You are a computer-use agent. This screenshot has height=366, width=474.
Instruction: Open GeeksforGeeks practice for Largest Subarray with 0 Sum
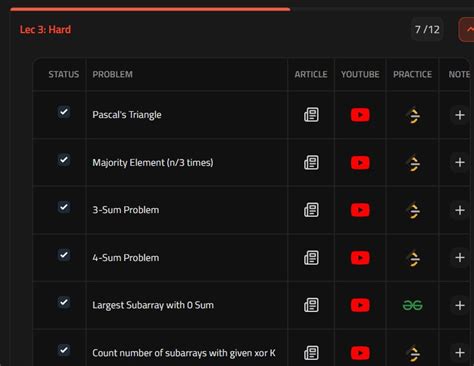413,305
